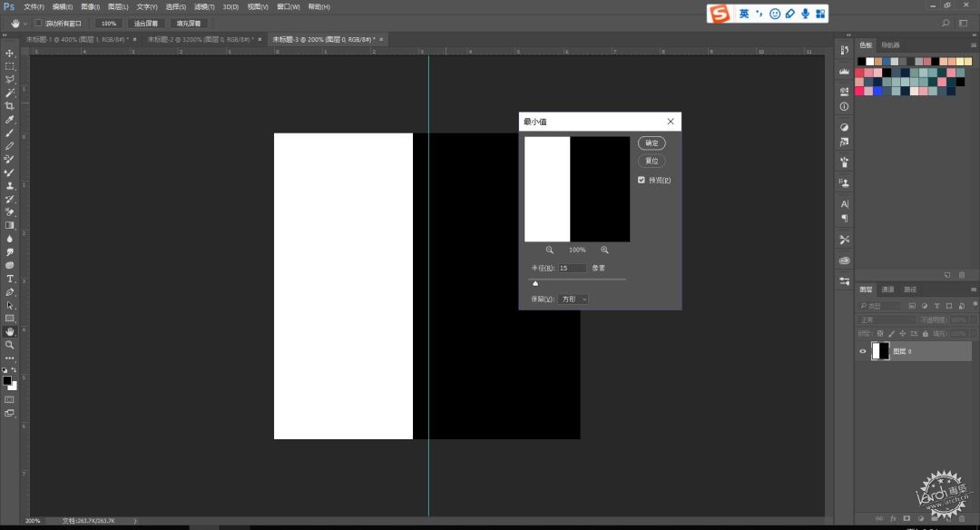Toggle lock image pixels brush icon
Image resolution: width=980 pixels, height=530 pixels.
click(x=891, y=334)
